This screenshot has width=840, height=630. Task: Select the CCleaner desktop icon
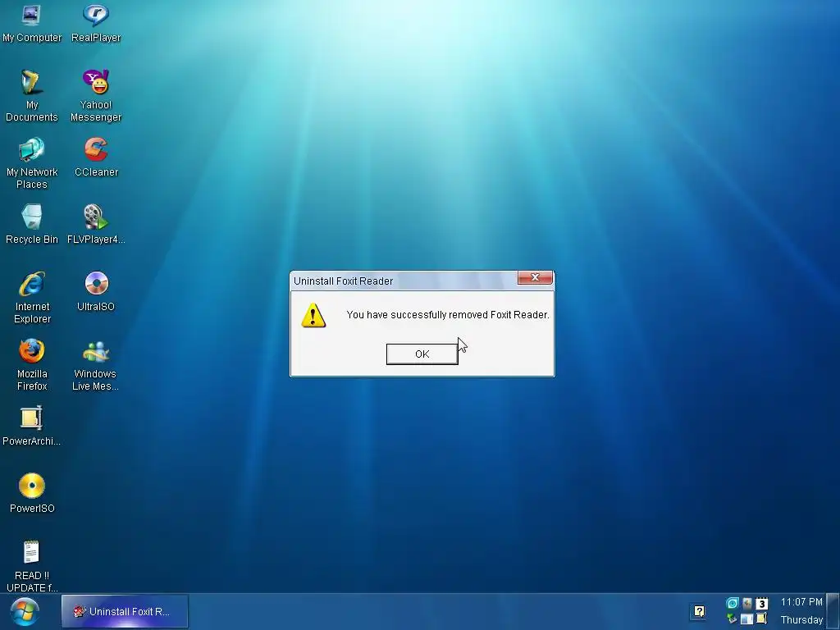point(96,157)
